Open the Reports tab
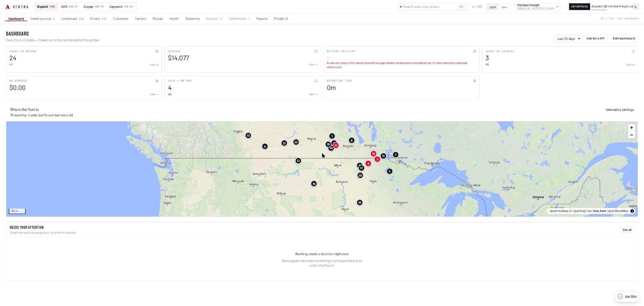 pos(262,19)
